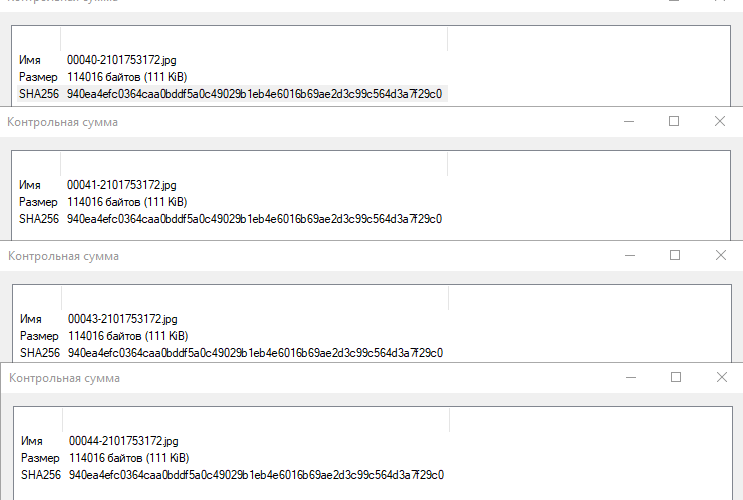
Task: Close the checksum window for 00044-2101753172.jpg
Action: point(722,377)
